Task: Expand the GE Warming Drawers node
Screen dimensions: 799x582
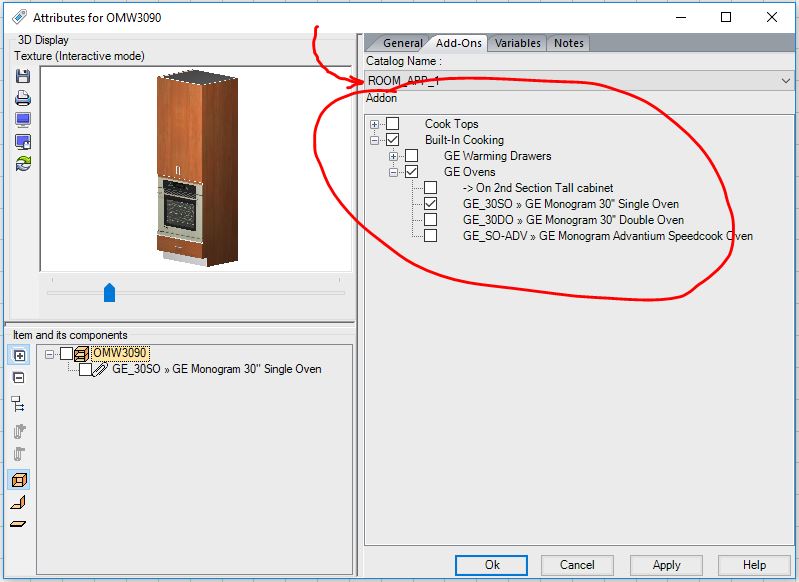Action: (393, 156)
